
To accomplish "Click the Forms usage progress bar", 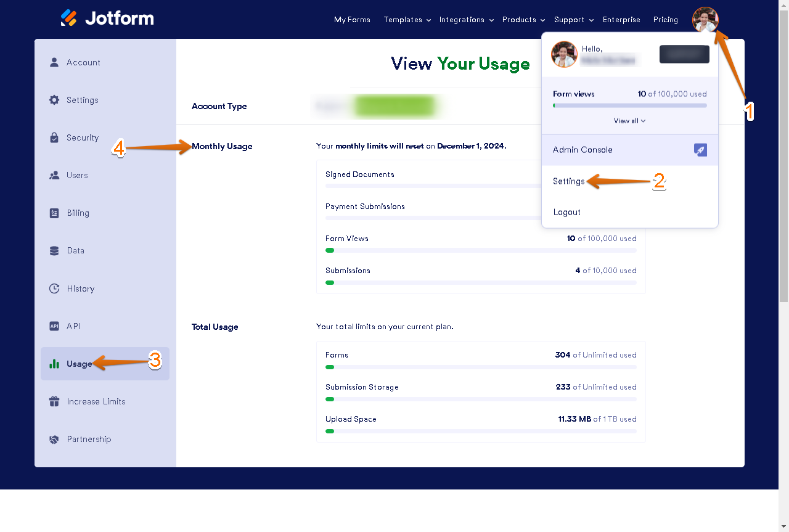I will [x=481, y=367].
